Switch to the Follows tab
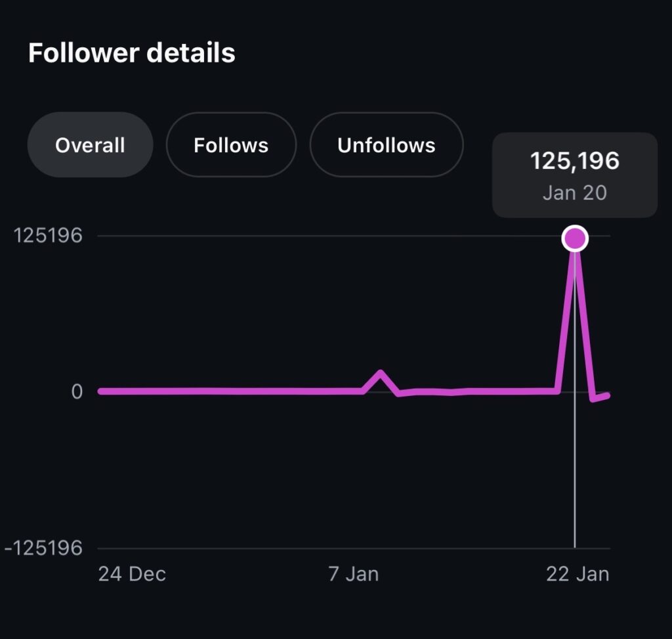672x639 pixels. tap(231, 145)
